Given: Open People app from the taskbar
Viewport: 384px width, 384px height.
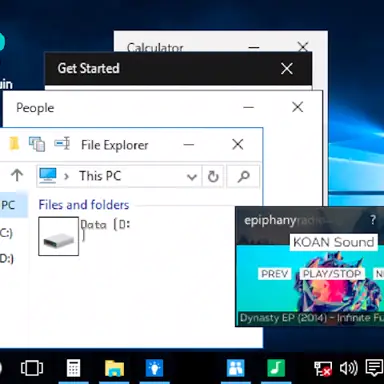Looking at the screenshot, I should pos(236,368).
